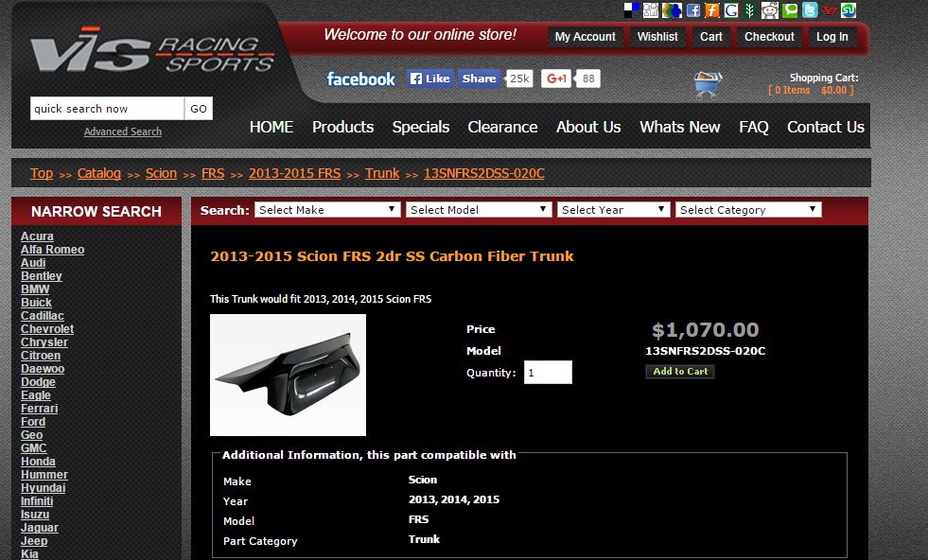Go to the Whats New page
Viewport: 928px width, 560px height.
(679, 127)
